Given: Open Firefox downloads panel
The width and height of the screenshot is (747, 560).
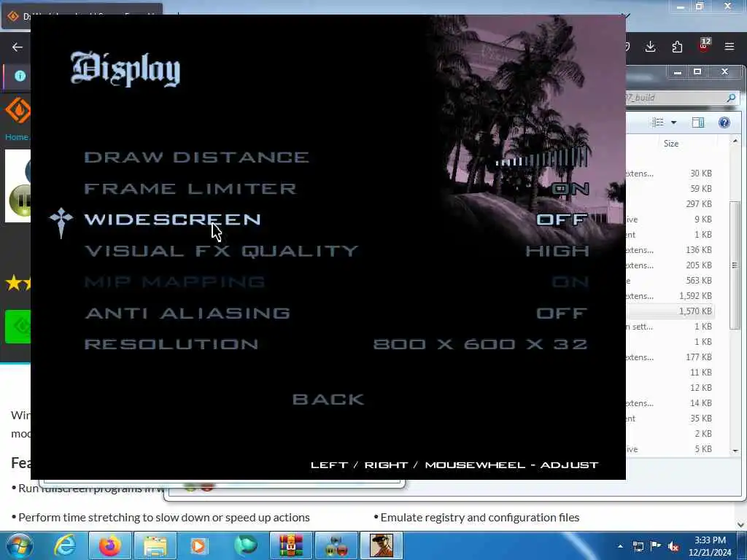Looking at the screenshot, I should 650,46.
